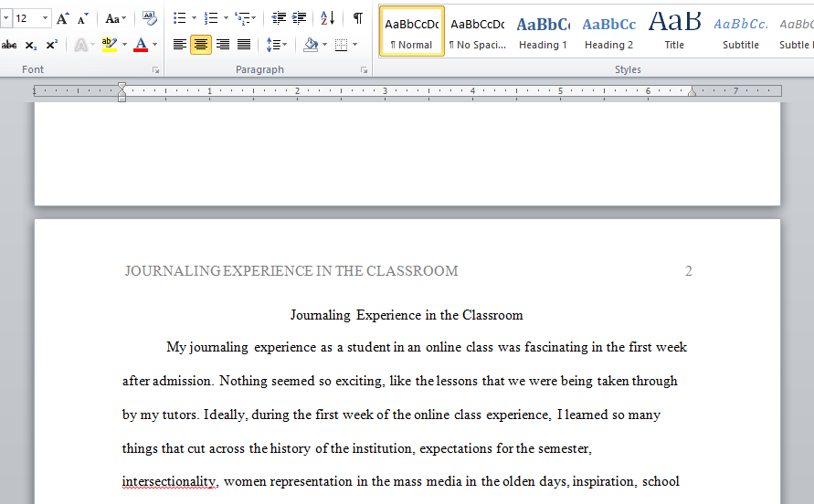Click the word 'inspiration' in the last line
Screen dimensions: 814x504
pos(603,482)
